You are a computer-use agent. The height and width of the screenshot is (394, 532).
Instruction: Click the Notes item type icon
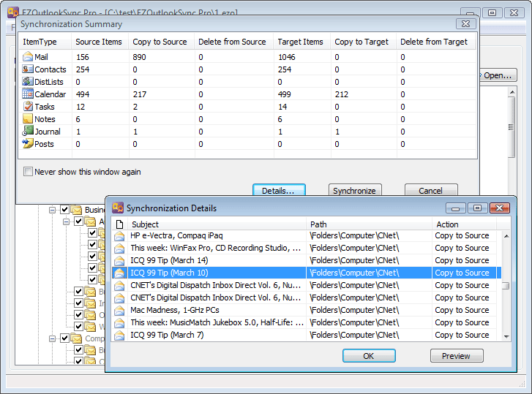(x=28, y=118)
